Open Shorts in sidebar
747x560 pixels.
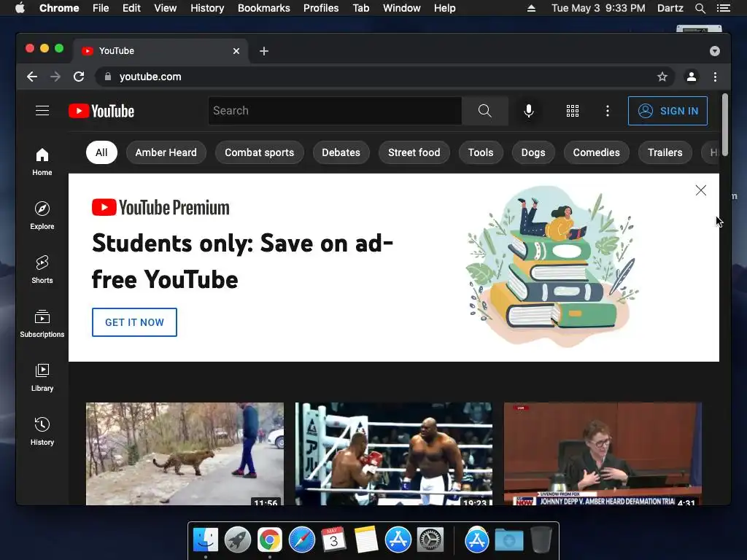tap(42, 270)
